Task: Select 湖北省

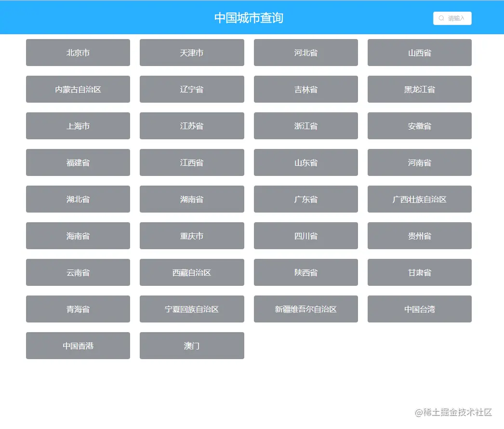Action: (x=78, y=200)
